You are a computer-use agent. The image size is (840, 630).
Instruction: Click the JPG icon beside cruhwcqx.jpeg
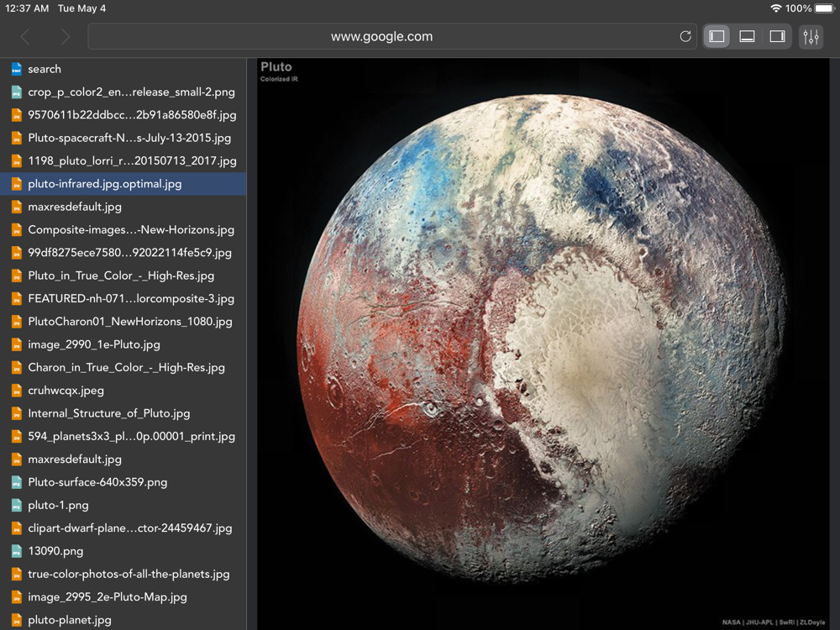coord(16,391)
